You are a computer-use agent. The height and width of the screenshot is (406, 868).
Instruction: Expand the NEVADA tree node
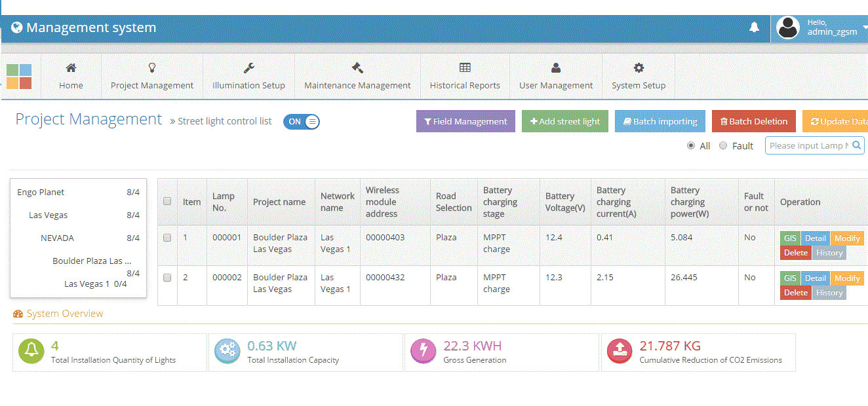57,238
